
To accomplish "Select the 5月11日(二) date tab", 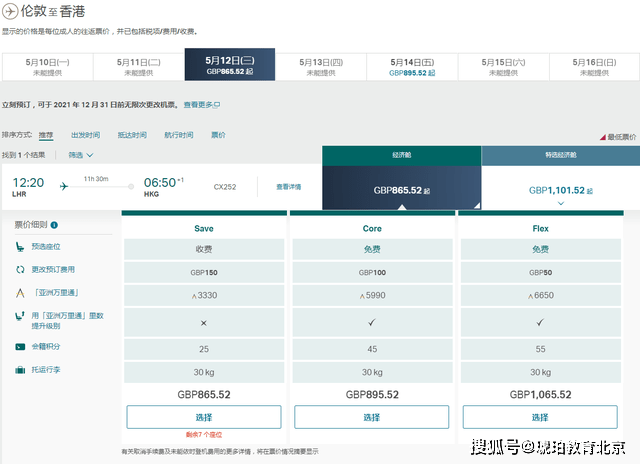I will [x=139, y=67].
